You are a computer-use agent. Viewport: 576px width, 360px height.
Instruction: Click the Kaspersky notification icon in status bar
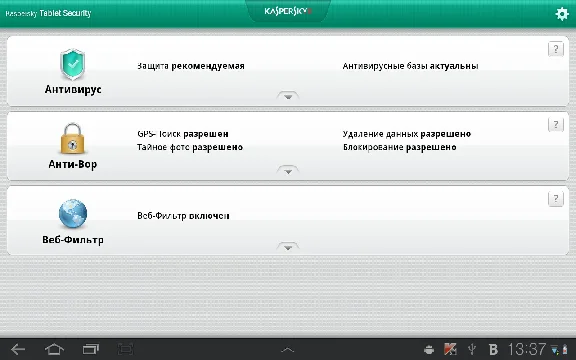click(450, 349)
